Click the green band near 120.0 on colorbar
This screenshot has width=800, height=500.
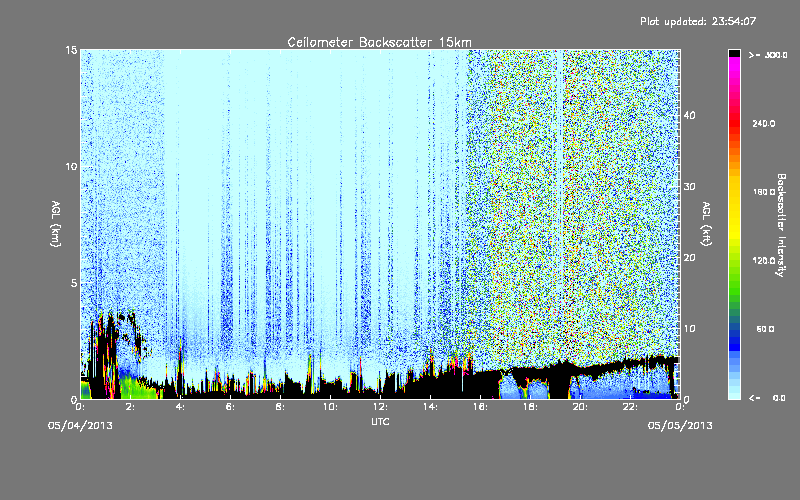734,265
